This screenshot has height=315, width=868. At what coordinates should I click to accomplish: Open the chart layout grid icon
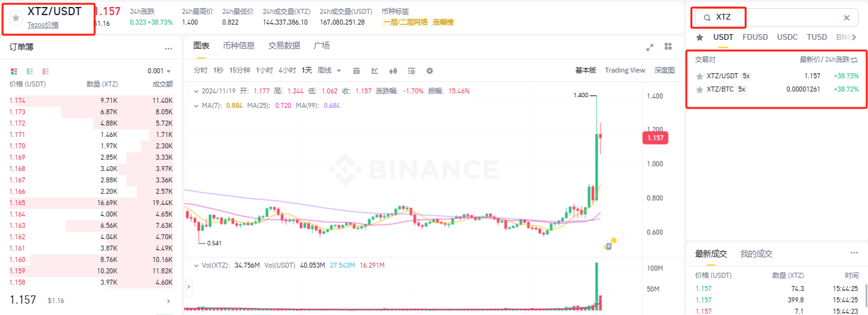(668, 47)
